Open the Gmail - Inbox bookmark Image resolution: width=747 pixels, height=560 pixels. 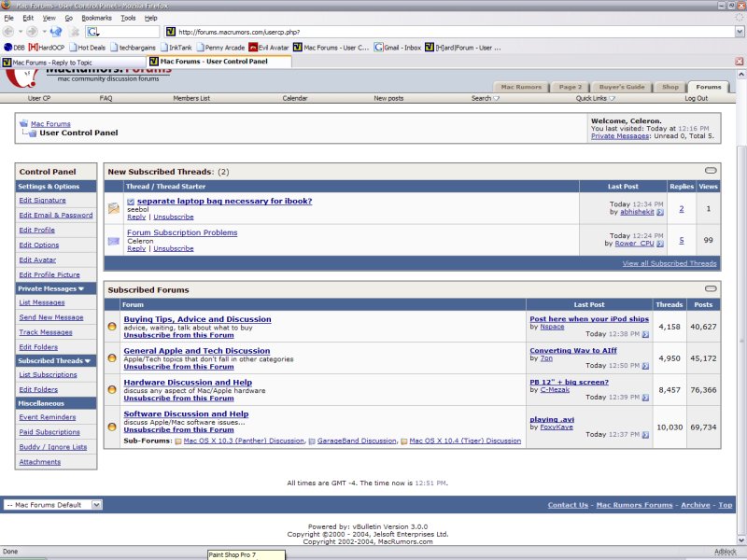(398, 48)
